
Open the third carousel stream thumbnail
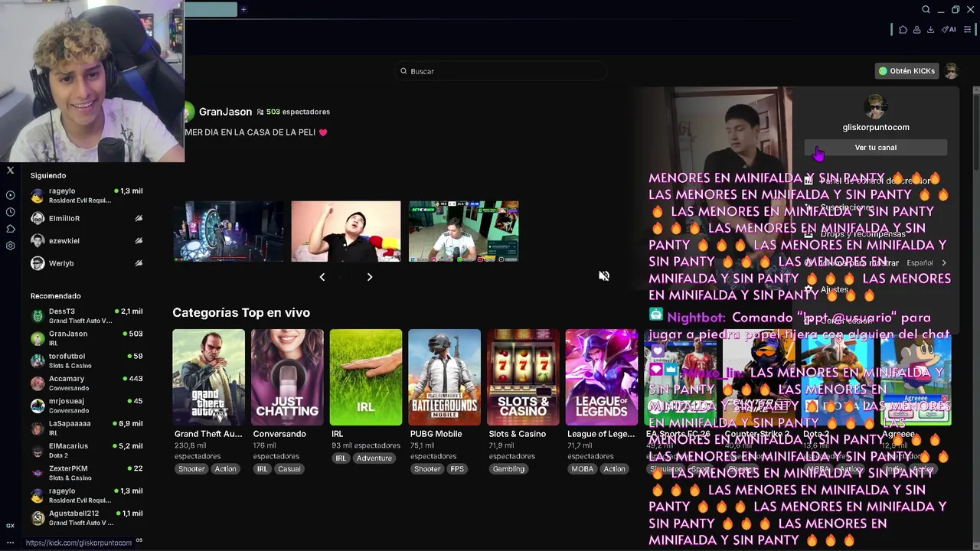(x=463, y=231)
